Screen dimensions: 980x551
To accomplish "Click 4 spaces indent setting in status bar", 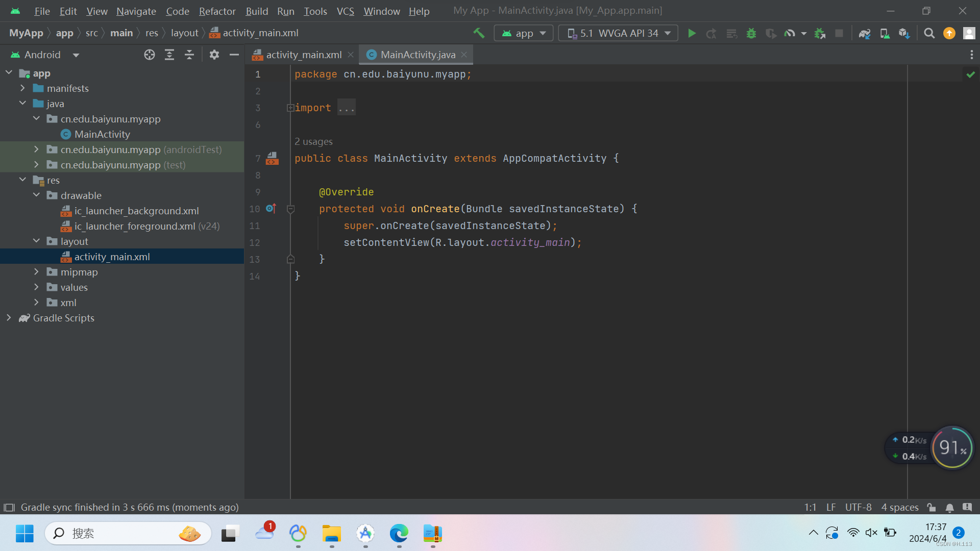I will pos(900,508).
